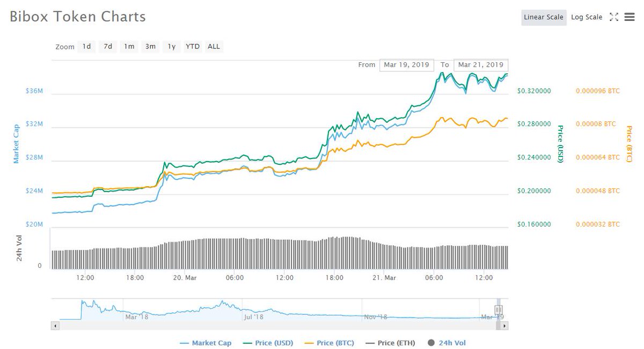Viewport: 644px width, 349px height.
Task: Click the $20M axis label
Action: click(x=34, y=224)
